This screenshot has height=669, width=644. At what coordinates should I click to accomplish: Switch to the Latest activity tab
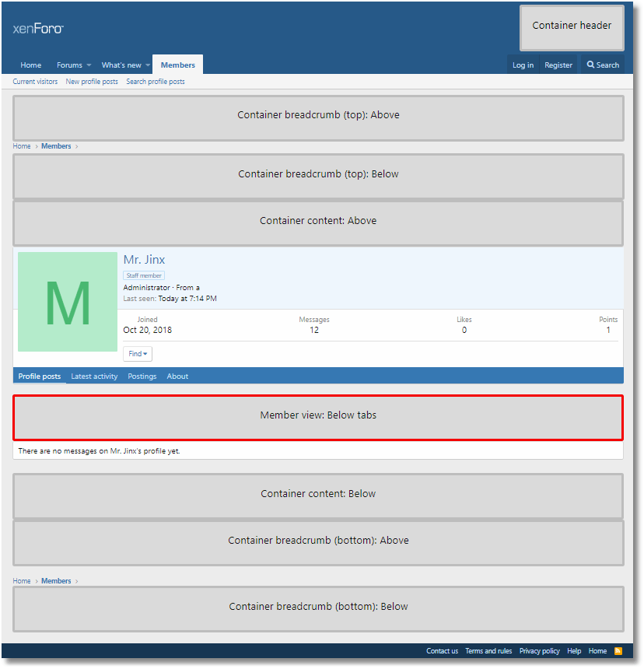94,377
